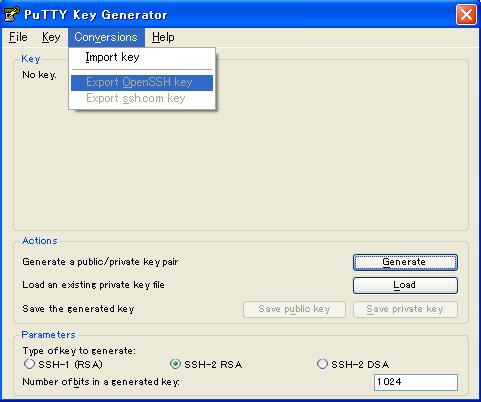The image size is (481, 402).
Task: Open the File menu
Action: (x=18, y=37)
